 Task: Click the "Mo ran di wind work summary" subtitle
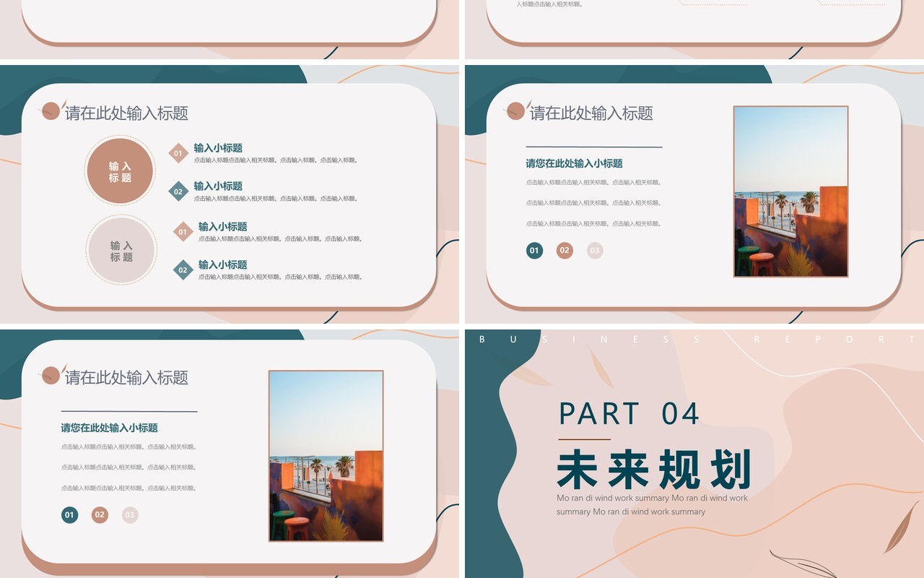[x=653, y=504]
